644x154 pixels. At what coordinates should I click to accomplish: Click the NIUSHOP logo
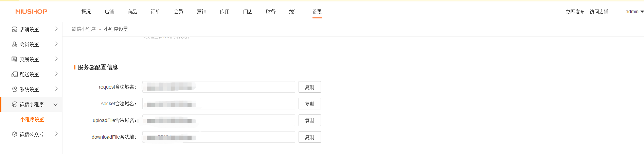click(x=31, y=12)
